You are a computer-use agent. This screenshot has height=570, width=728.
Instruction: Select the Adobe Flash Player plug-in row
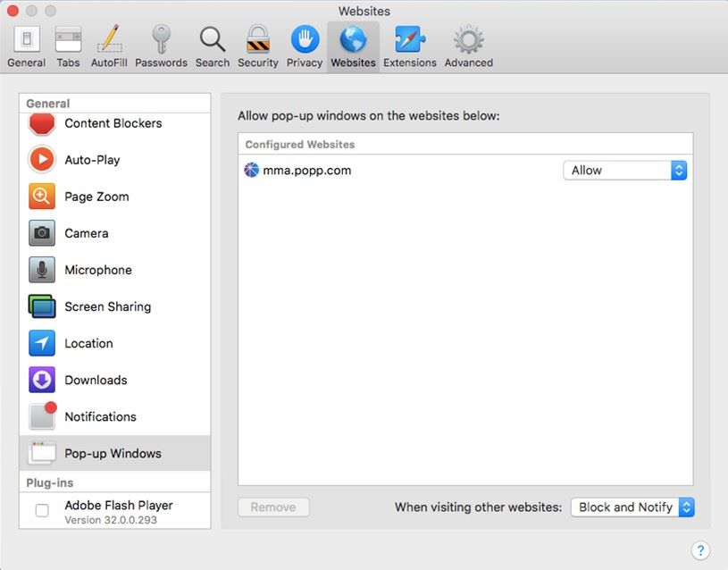tap(114, 510)
